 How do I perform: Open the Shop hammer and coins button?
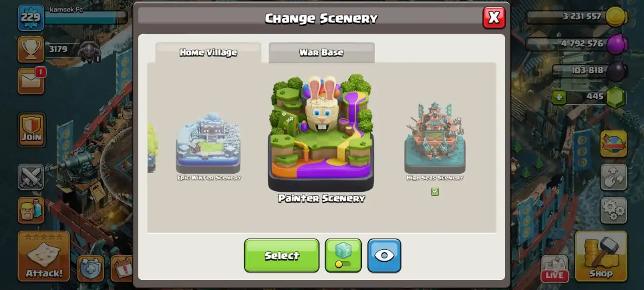601,256
